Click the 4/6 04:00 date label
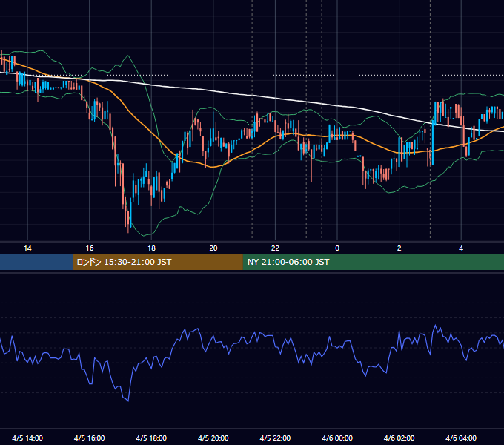 tap(461, 438)
